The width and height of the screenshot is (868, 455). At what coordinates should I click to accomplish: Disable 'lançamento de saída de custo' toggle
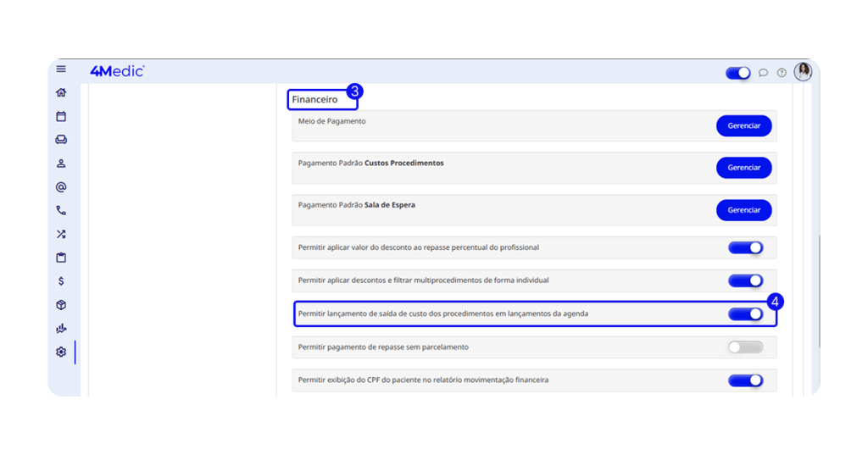(745, 314)
